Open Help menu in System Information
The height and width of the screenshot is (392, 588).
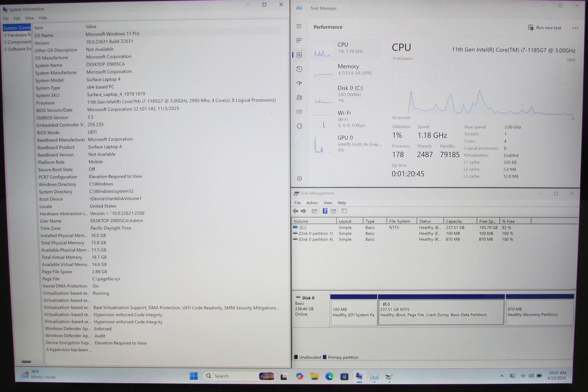point(43,18)
